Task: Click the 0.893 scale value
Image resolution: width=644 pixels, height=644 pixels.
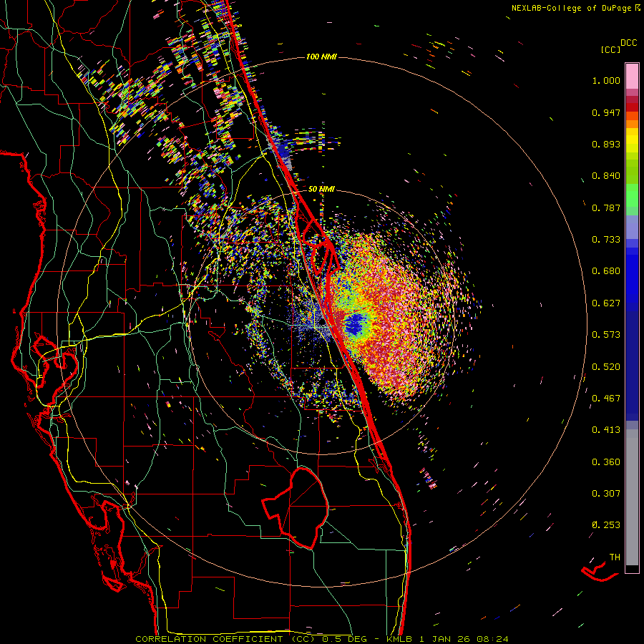Action: coord(606,144)
